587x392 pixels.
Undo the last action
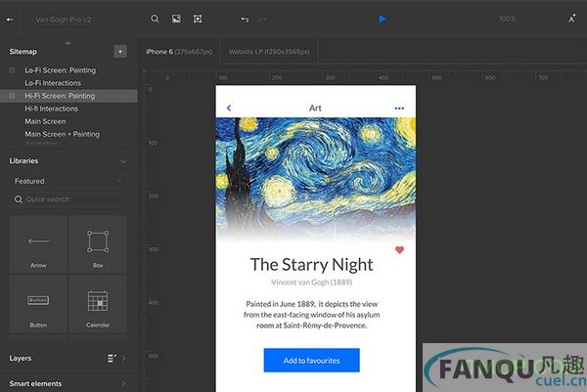click(x=245, y=20)
